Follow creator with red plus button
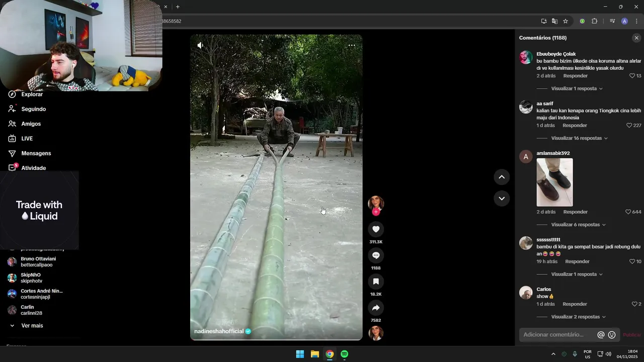The image size is (644, 362). coord(376,212)
